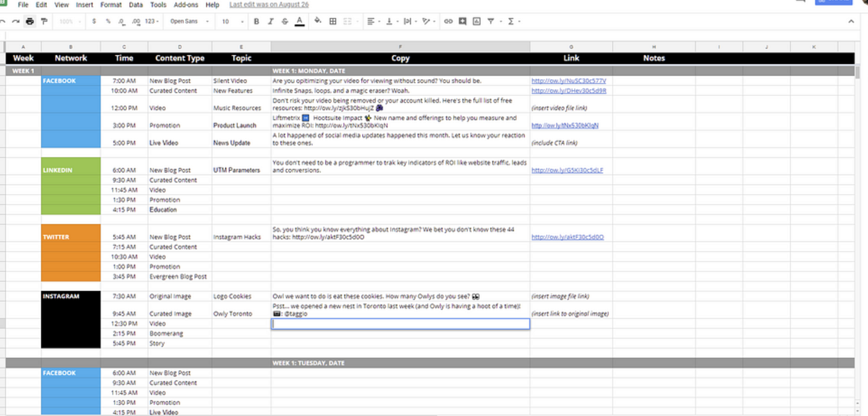Open font size 10 dropdown

pos(232,21)
